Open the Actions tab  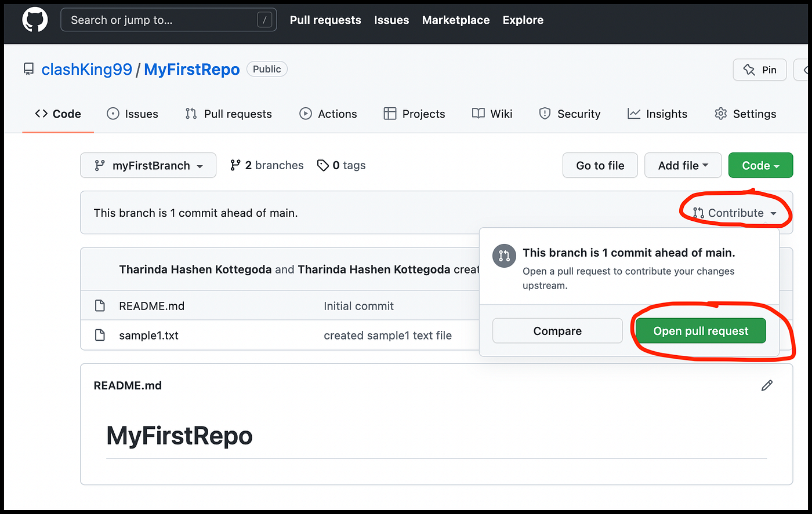[x=328, y=114]
